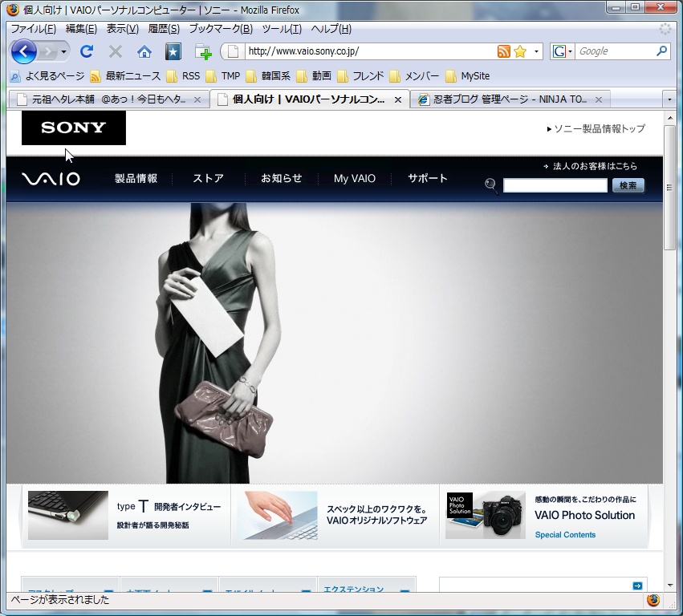This screenshot has height=616, width=683.
Task: Click the Back navigation arrow
Action: point(23,52)
